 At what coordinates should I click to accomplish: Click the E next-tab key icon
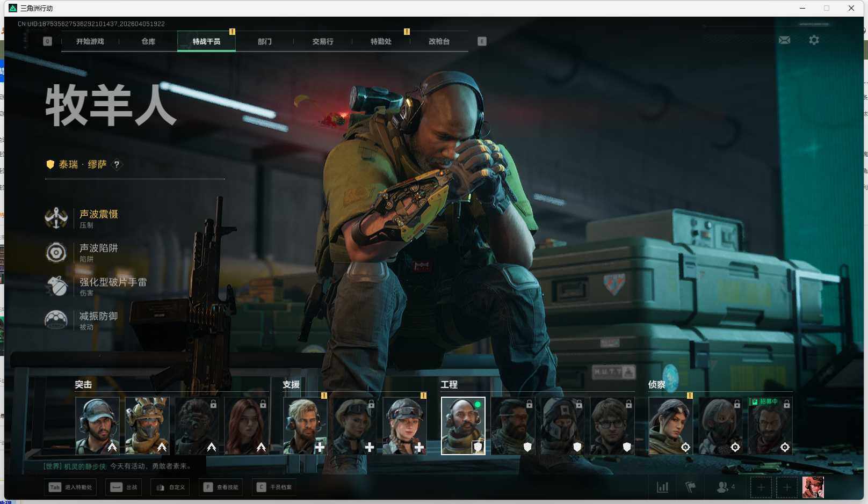pos(482,41)
